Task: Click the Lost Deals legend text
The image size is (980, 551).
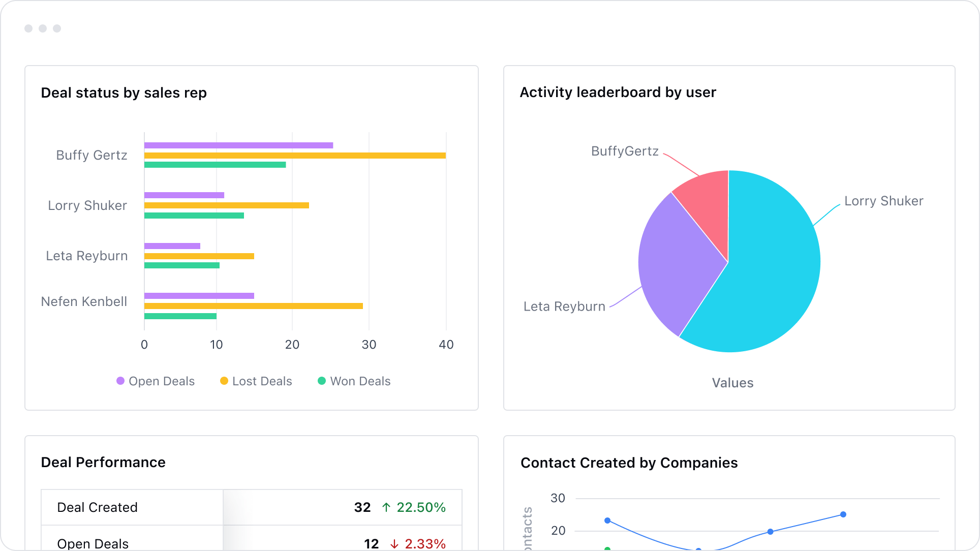Action: (x=262, y=381)
